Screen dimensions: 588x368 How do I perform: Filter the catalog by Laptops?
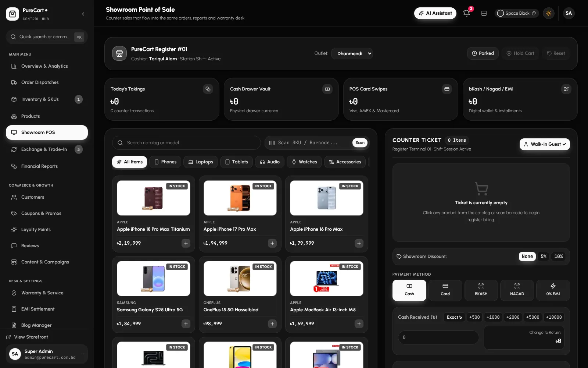click(201, 162)
